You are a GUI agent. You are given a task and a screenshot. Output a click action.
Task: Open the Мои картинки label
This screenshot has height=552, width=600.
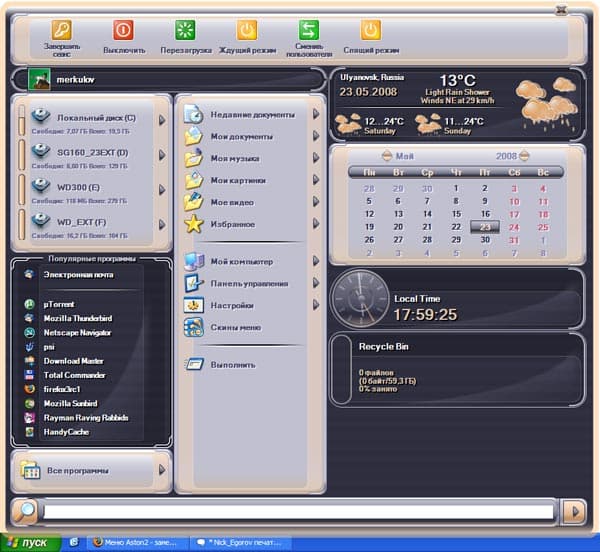tap(238, 180)
